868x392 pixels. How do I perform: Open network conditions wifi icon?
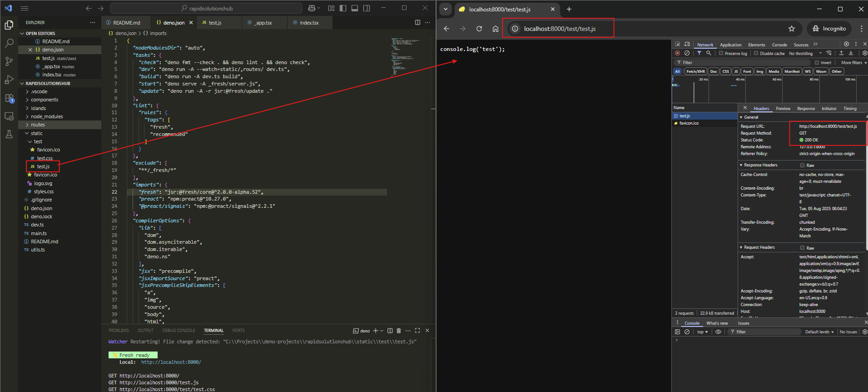click(x=829, y=53)
